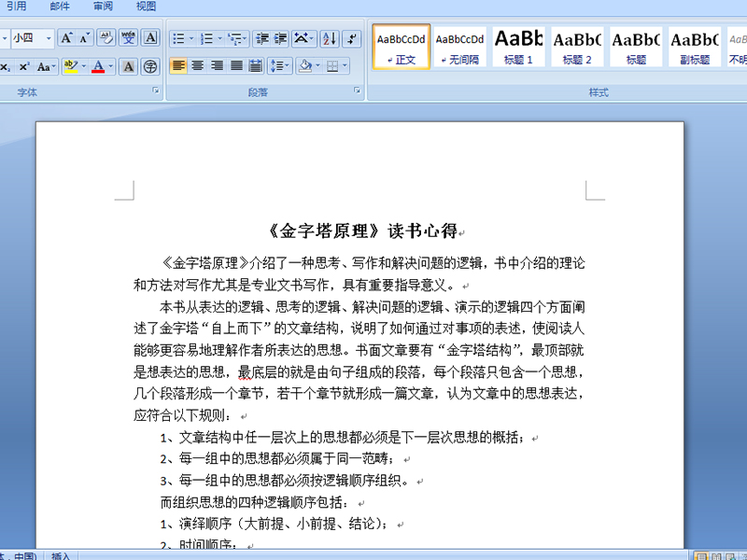Viewport: 747px width, 560px height.
Task: Switch to the 视图 (View) tab
Action: [146, 6]
